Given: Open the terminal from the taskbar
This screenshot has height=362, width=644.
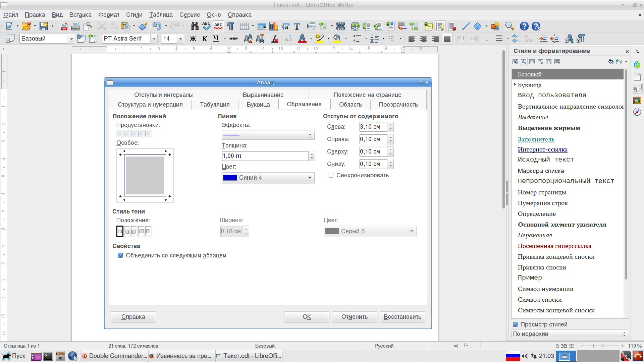Looking at the screenshot, I should pyautogui.click(x=48, y=356).
